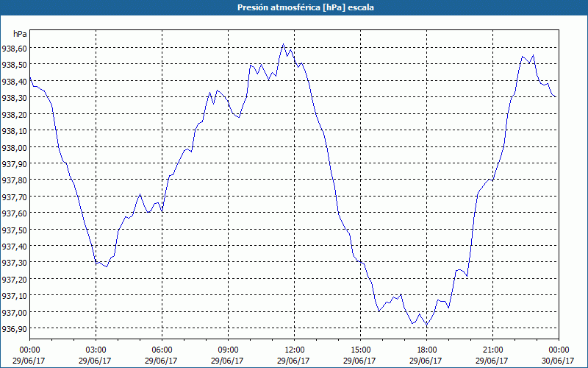588x368 pixels.
Task: Click the 18:00 time axis label
Action: 427,350
